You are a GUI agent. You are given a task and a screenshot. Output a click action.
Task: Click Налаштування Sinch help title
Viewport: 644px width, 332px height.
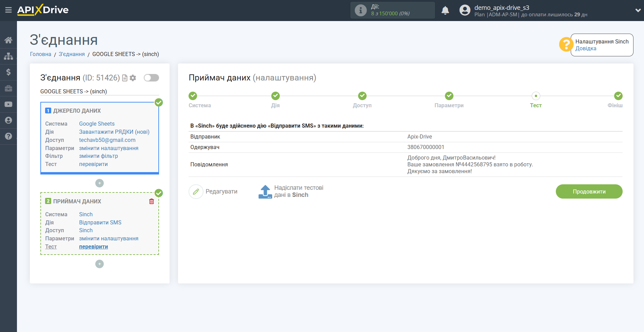pos(602,41)
